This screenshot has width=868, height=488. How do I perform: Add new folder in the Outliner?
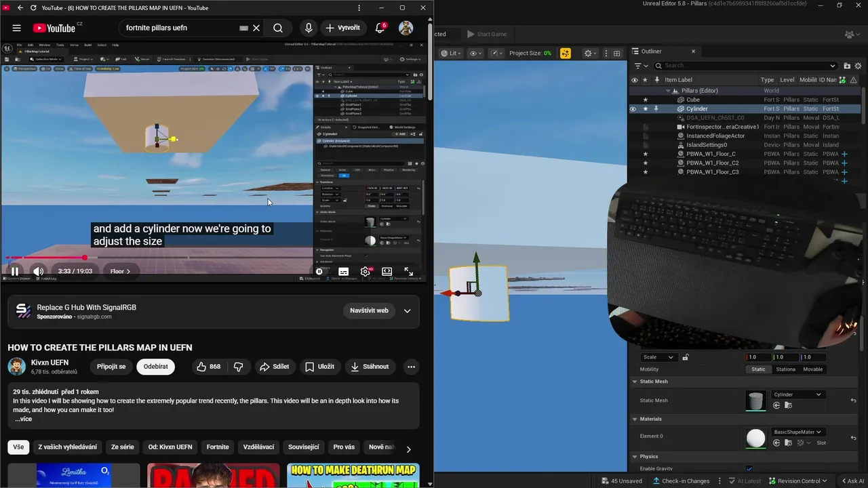(x=847, y=66)
